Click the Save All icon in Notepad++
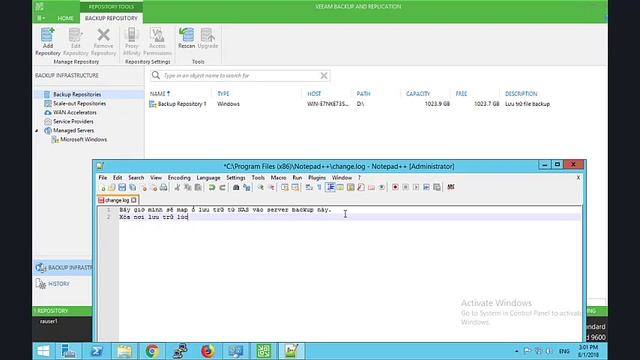Viewport: 640px width, 360px height. tap(132, 187)
